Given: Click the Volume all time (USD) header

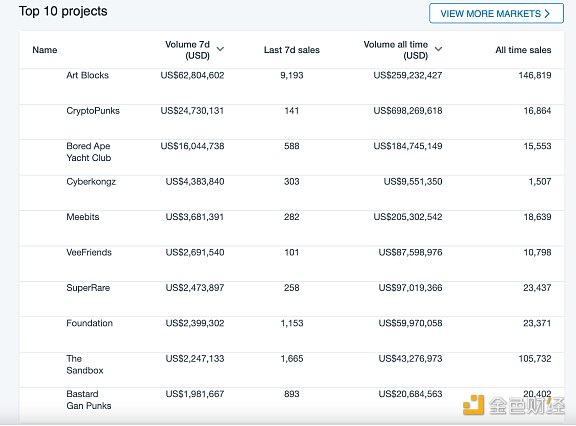Looking at the screenshot, I should point(396,50).
